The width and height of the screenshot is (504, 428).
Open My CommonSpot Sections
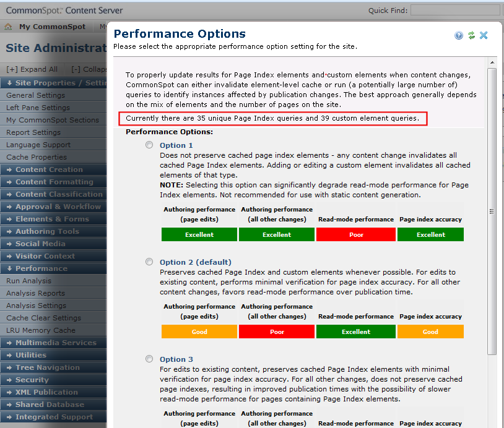pos(53,120)
